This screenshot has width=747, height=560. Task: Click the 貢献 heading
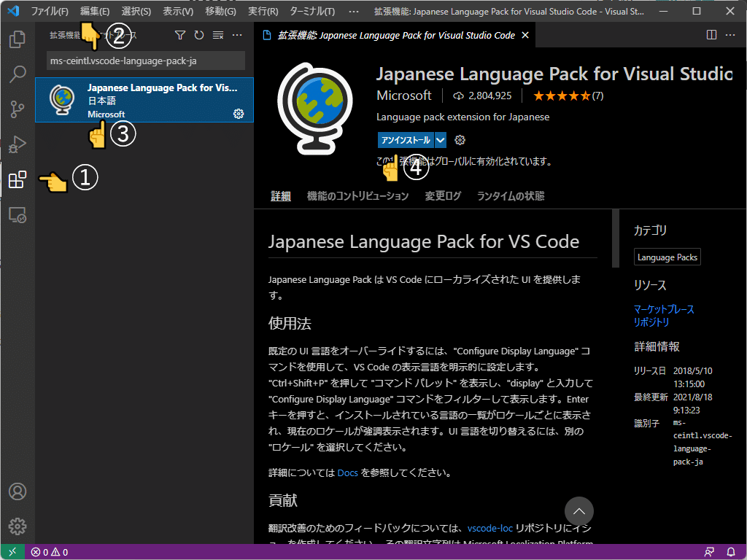(283, 500)
